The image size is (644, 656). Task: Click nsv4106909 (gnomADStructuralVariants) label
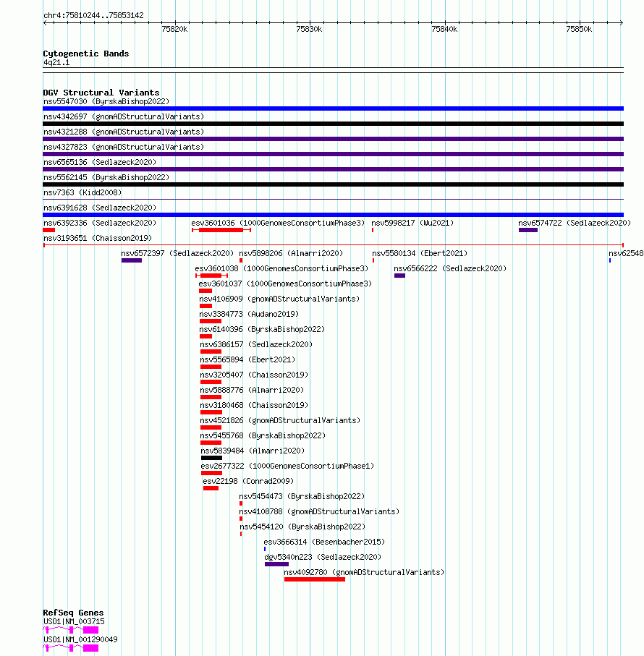279,299
